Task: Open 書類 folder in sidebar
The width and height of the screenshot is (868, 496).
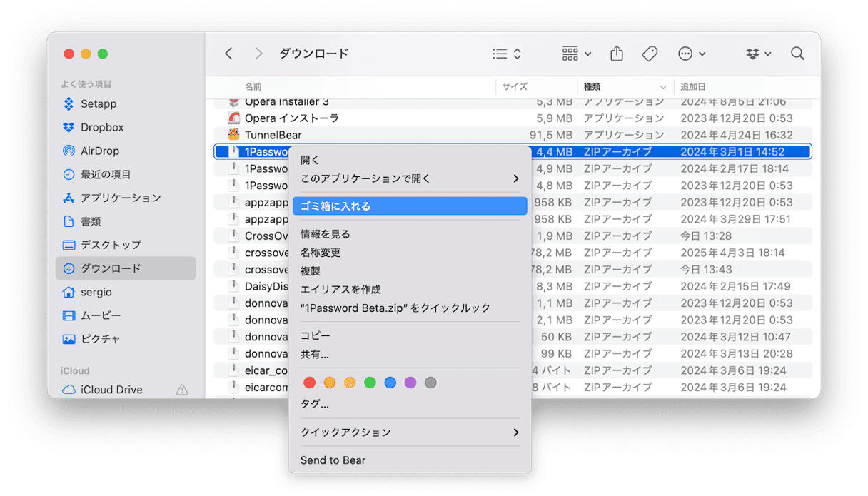Action: [x=91, y=222]
